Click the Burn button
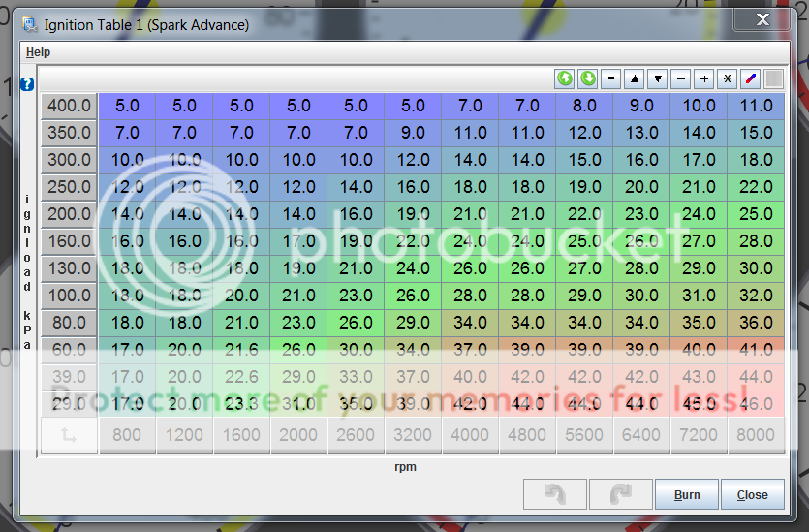The height and width of the screenshot is (532, 809). click(686, 494)
